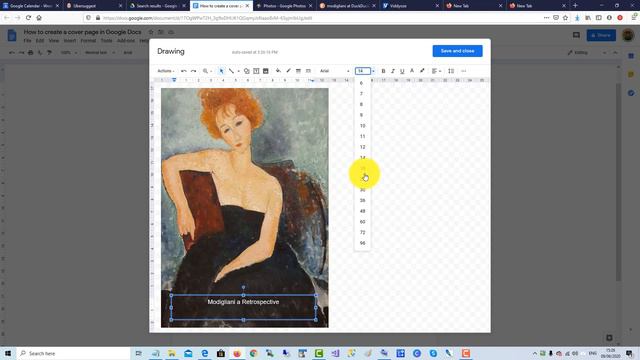Image resolution: width=640 pixels, height=360 pixels.
Task: Open the Docs Format menu
Action: click(88, 41)
